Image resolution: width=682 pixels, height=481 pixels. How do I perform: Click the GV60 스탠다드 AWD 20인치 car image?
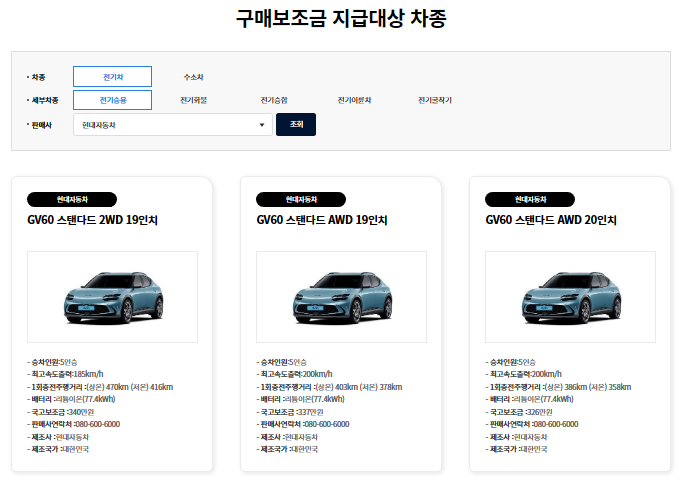[x=570, y=297]
